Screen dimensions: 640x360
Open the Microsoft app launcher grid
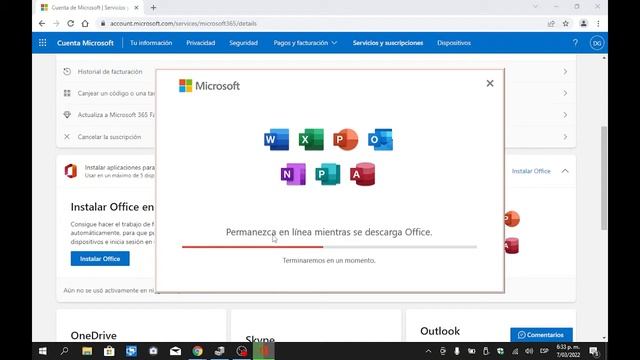point(42,43)
